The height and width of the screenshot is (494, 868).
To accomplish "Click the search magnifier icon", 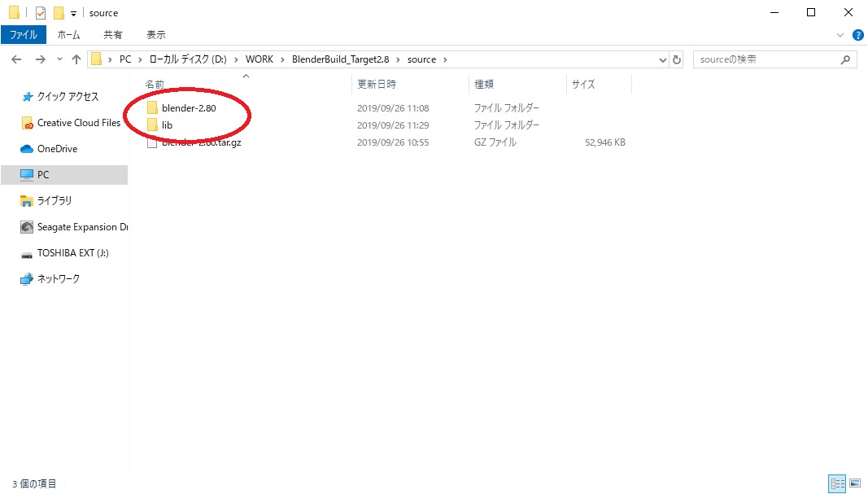I will pyautogui.click(x=845, y=59).
